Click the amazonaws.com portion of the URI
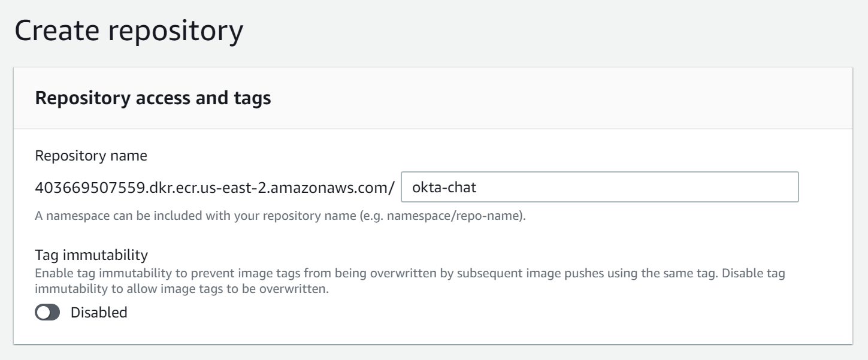Viewport: 868px width, 360px height. coord(326,187)
